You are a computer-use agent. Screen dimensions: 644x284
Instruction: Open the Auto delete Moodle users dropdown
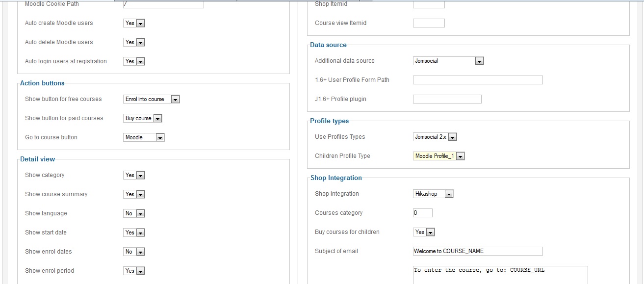point(134,42)
